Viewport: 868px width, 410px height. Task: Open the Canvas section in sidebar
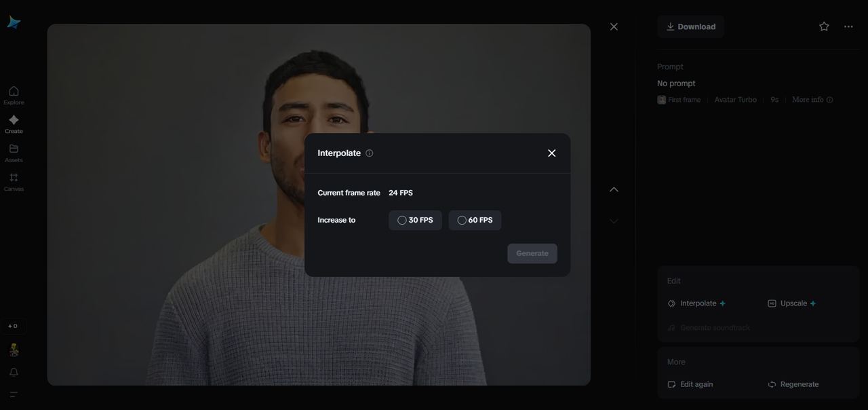(x=14, y=182)
